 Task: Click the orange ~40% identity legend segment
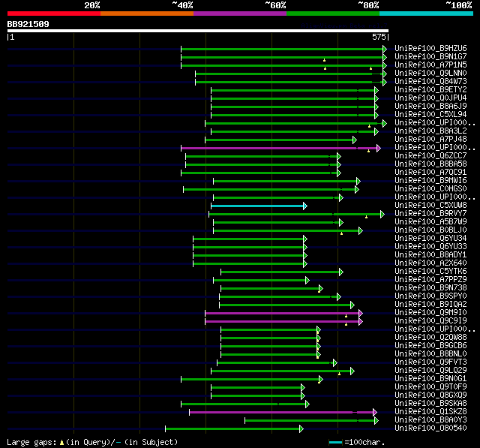[147, 14]
